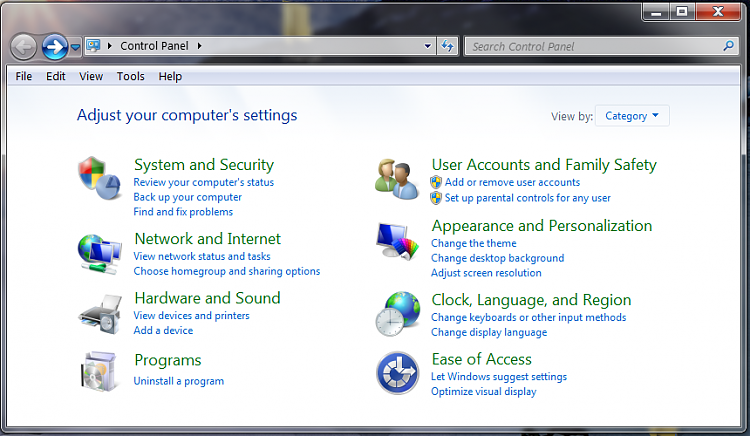Open Ease of Access icon
Viewport: 750px width, 436px height.
(397, 373)
